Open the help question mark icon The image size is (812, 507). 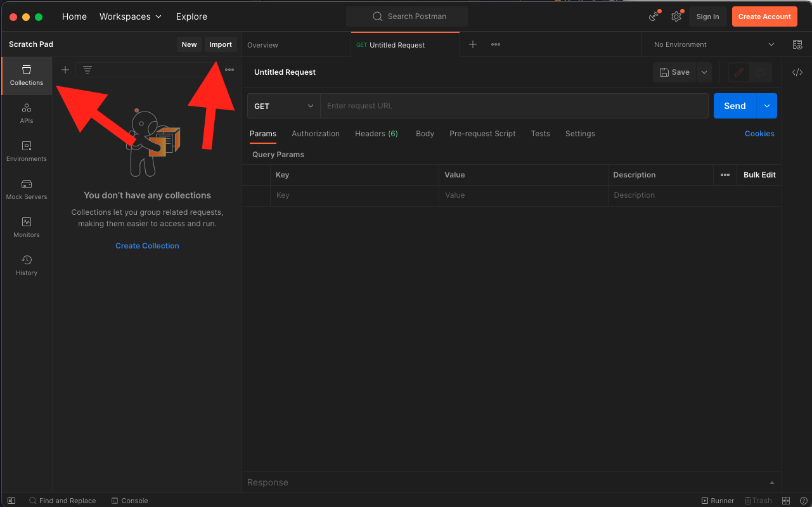[803, 501]
